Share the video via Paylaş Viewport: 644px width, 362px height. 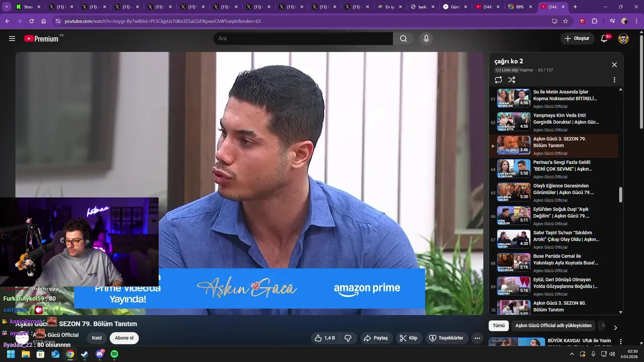click(x=376, y=338)
